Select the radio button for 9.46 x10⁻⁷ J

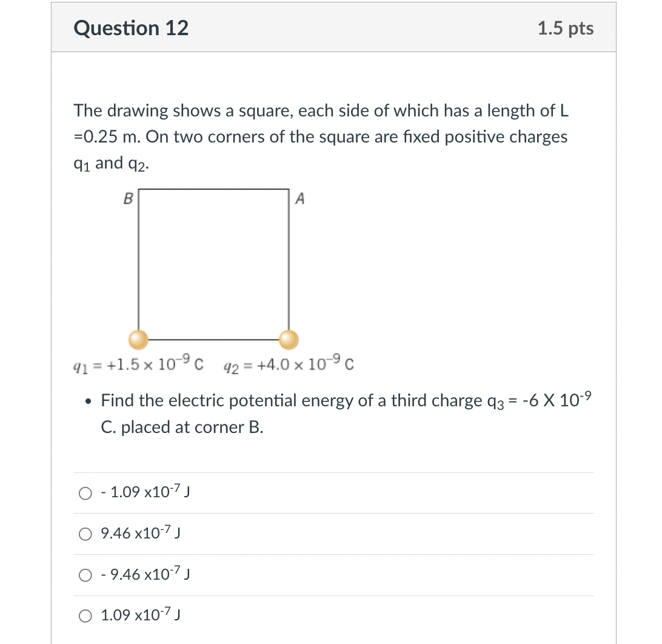85,534
